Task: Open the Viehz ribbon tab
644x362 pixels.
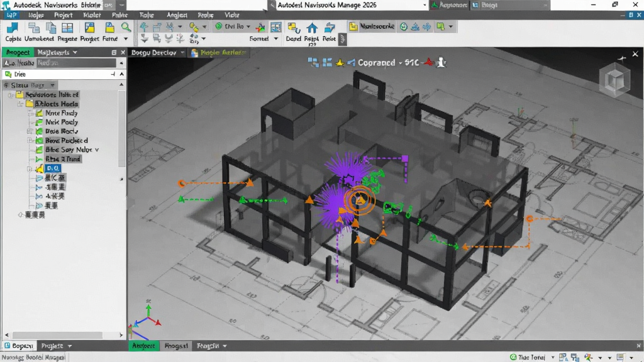Action: (x=231, y=15)
